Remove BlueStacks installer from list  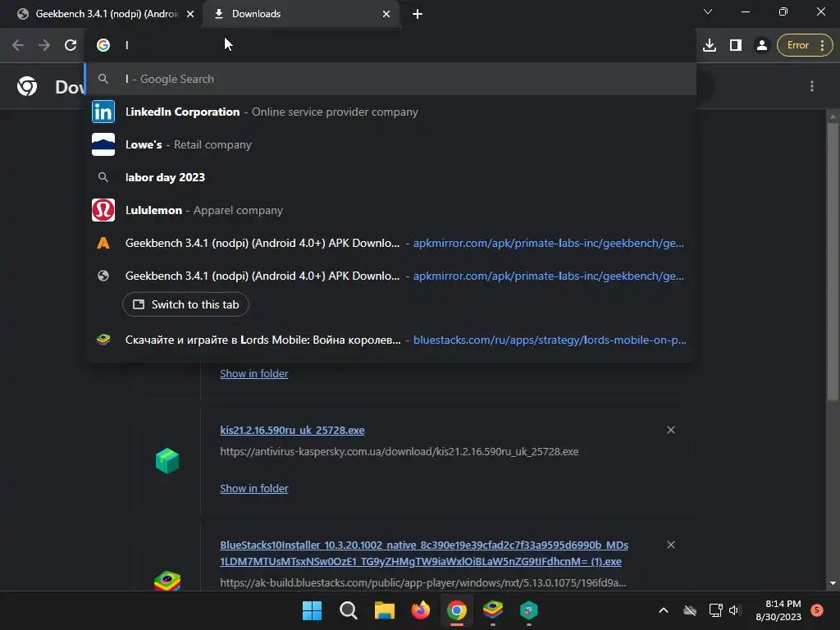click(671, 545)
